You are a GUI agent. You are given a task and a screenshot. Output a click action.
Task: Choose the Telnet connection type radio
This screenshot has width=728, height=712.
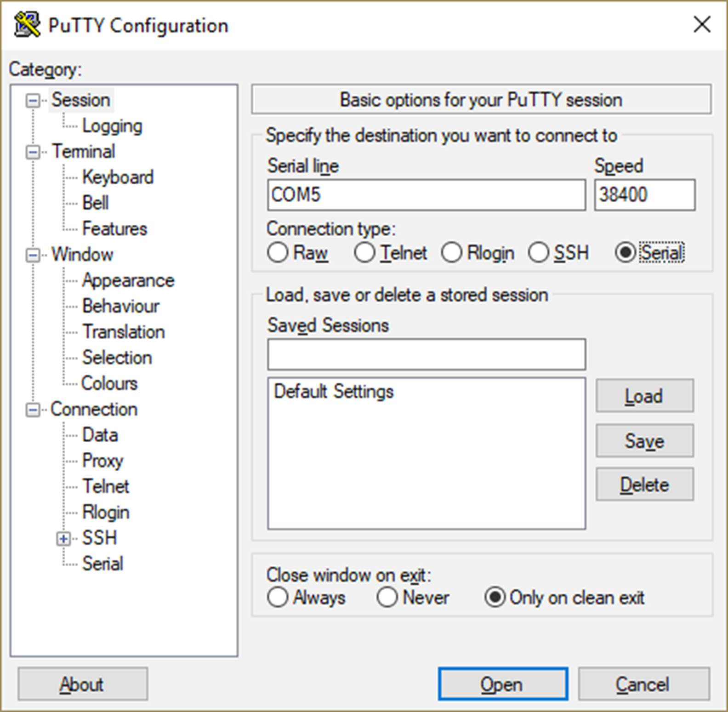point(364,253)
